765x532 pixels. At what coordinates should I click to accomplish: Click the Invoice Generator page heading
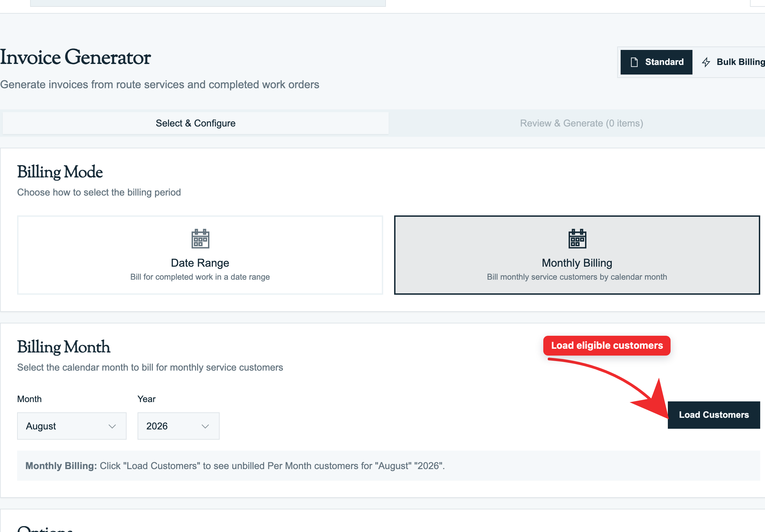pyautogui.click(x=75, y=57)
